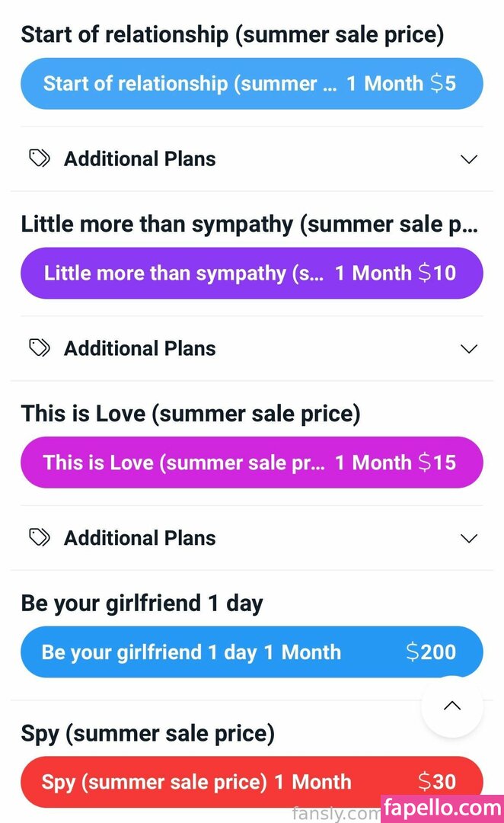Subscribe to Little more than sympathy $10 plan
The width and height of the screenshot is (504, 823).
click(x=251, y=273)
